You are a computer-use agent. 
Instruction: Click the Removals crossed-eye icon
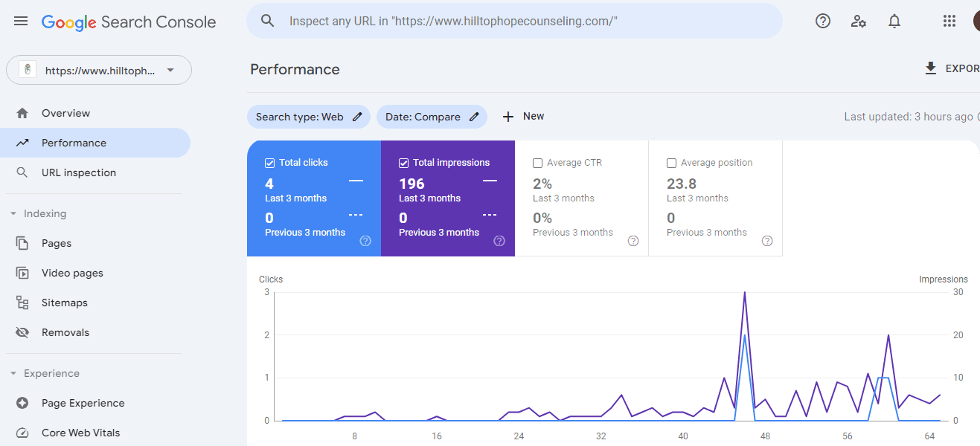[22, 332]
